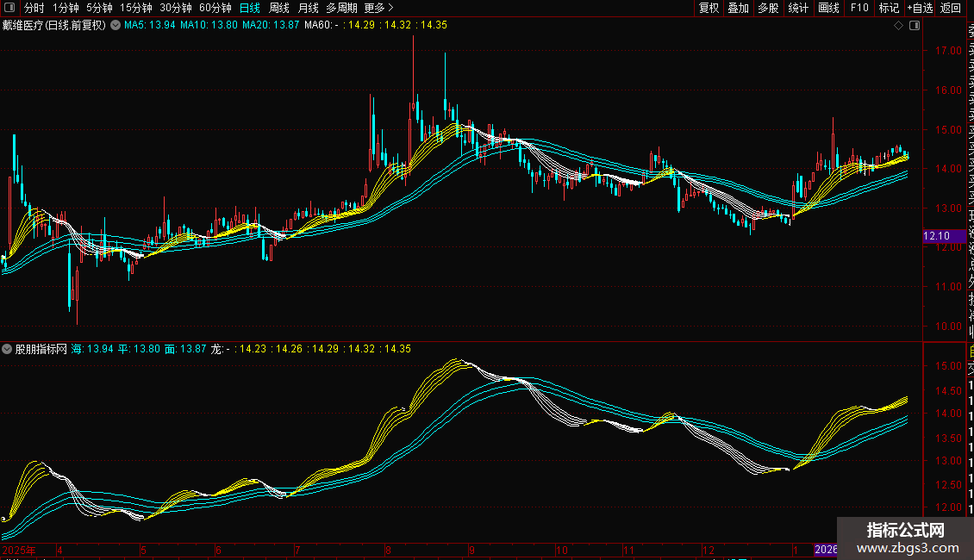Click the MA20: 13.87 value label

point(270,26)
